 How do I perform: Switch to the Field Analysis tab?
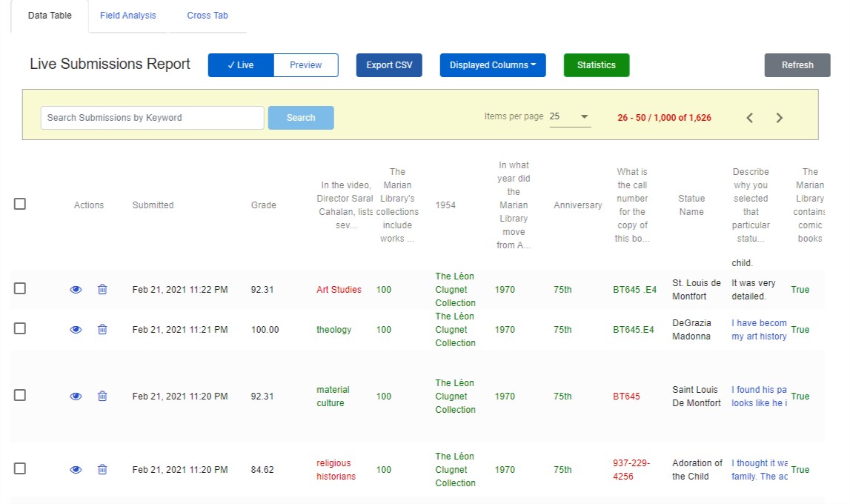pos(127,15)
